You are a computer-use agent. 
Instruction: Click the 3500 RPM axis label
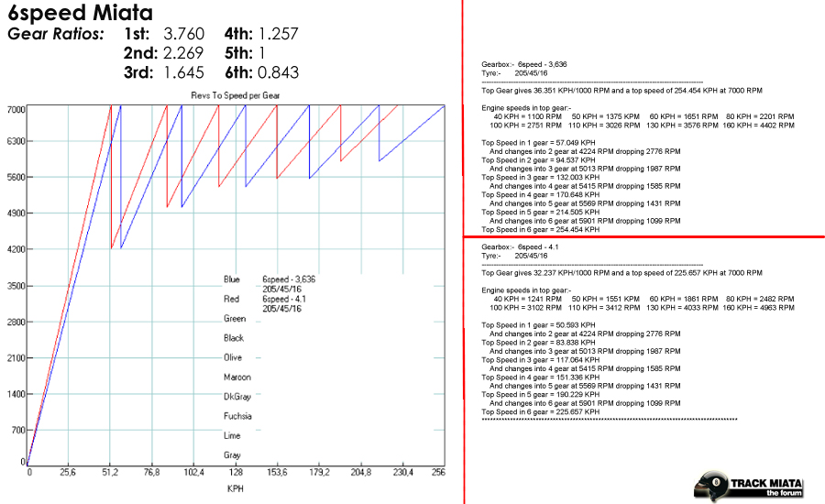click(16, 286)
